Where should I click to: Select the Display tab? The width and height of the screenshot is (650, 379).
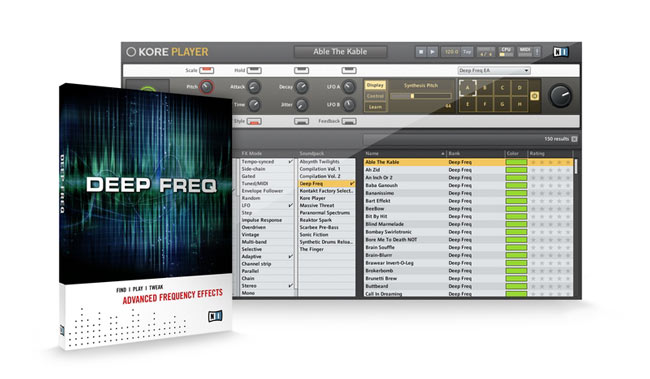(x=375, y=85)
